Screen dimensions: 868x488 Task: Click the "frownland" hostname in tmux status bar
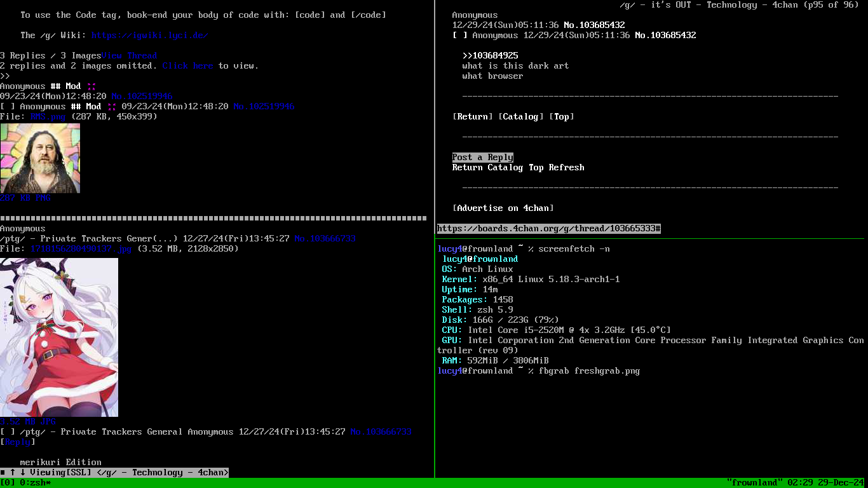[754, 482]
